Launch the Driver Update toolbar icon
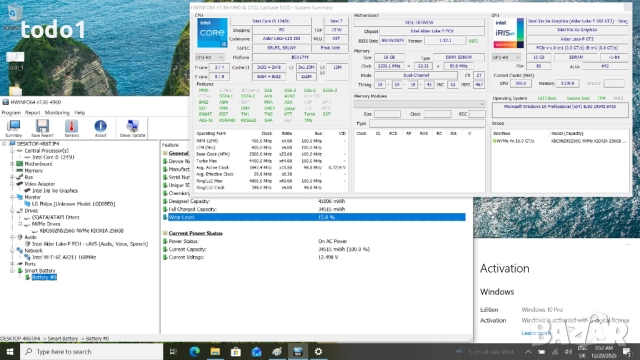This screenshot has height=360, width=640. (132, 128)
